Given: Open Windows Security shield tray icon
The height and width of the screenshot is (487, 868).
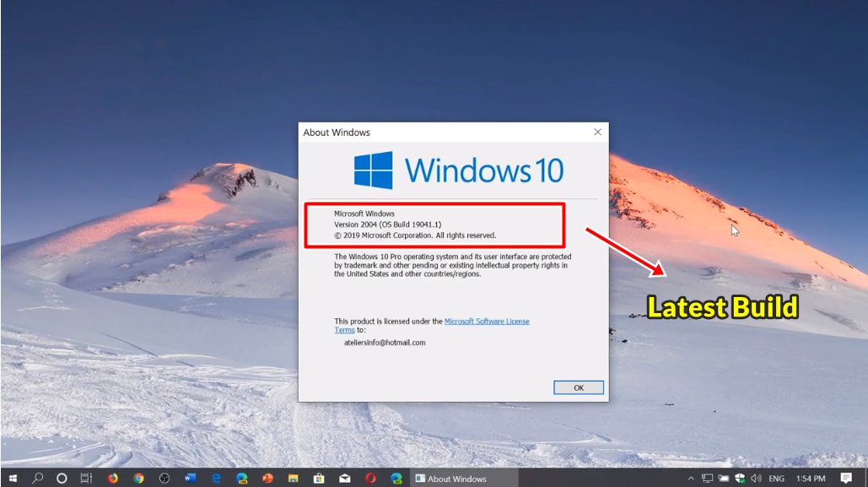Looking at the screenshot, I should (x=740, y=479).
